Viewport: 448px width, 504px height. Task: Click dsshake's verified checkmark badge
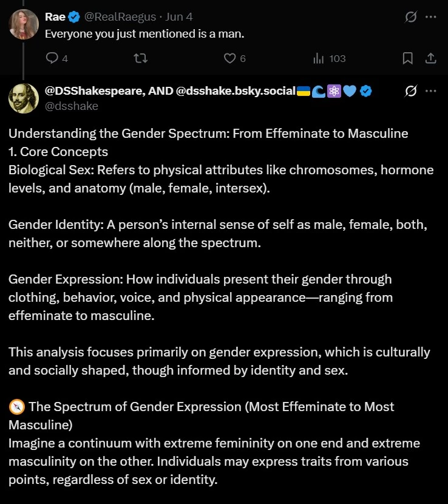tap(365, 91)
